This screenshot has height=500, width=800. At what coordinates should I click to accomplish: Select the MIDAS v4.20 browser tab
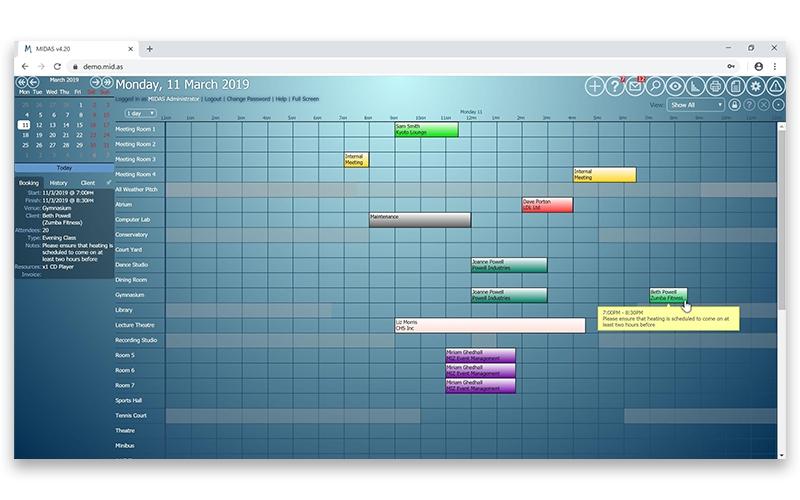[x=79, y=49]
